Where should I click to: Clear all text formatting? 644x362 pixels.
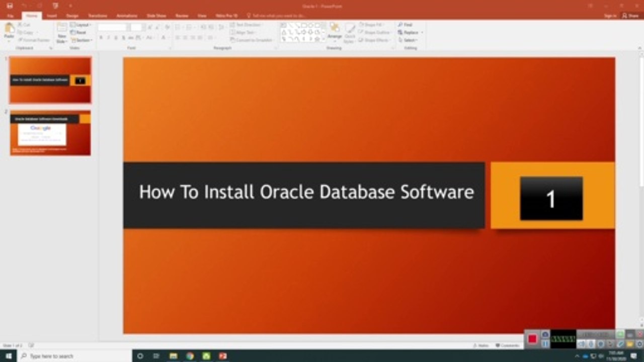[x=168, y=27]
